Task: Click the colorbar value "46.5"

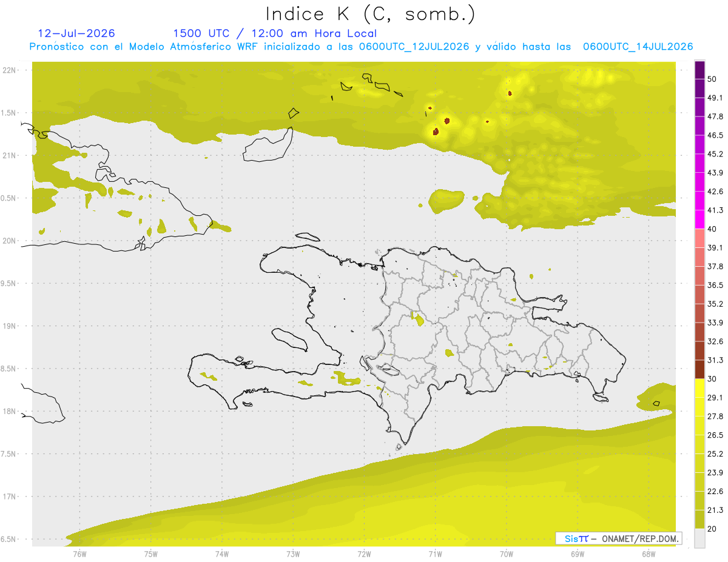Action: click(715, 135)
